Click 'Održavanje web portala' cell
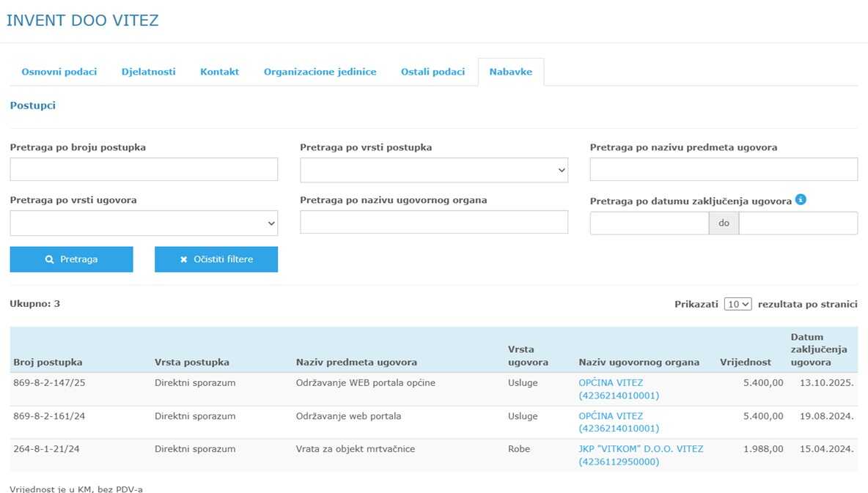This screenshot has width=868, height=493. 349,416
